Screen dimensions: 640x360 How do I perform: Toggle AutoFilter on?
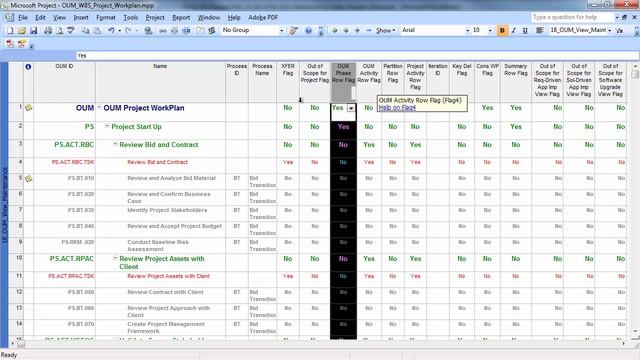[620, 31]
